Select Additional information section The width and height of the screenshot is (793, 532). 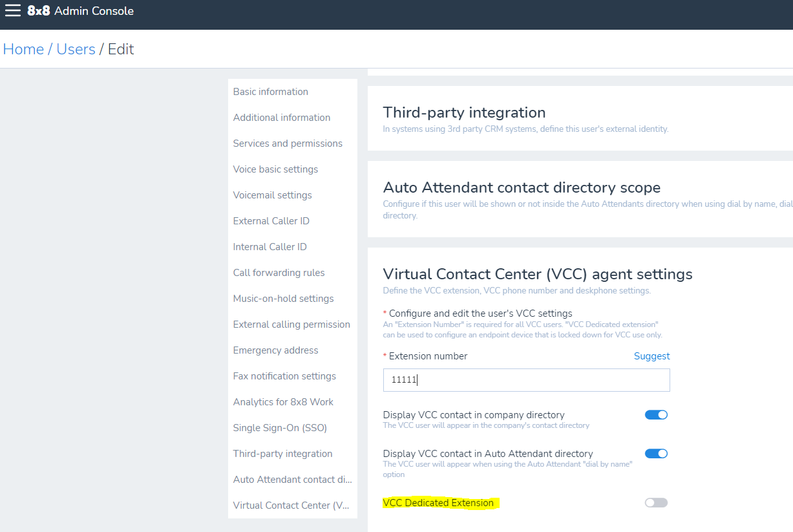click(x=282, y=118)
